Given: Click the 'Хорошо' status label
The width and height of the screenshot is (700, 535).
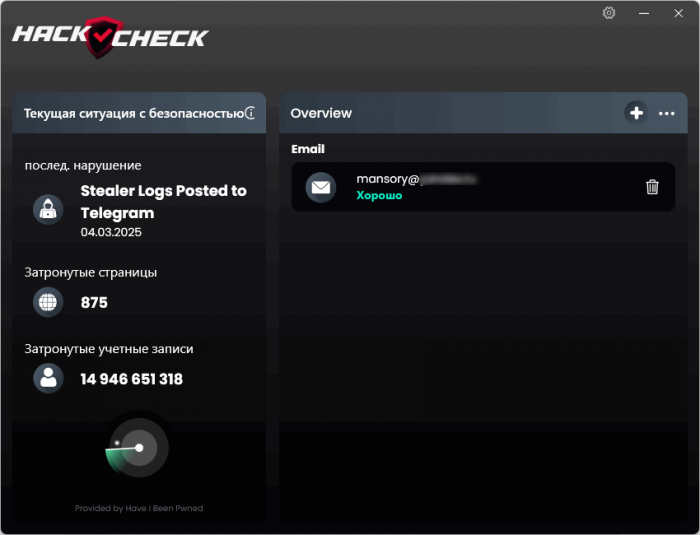Looking at the screenshot, I should [379, 196].
